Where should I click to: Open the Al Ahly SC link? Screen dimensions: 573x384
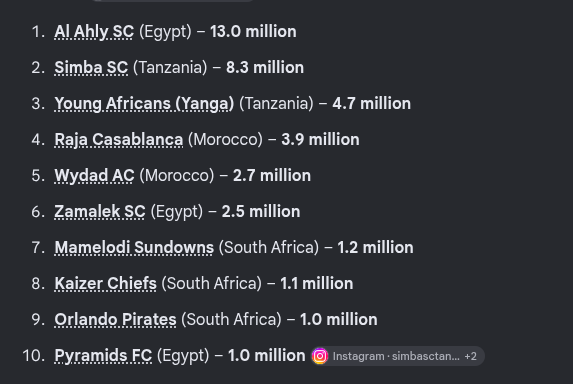[94, 32]
